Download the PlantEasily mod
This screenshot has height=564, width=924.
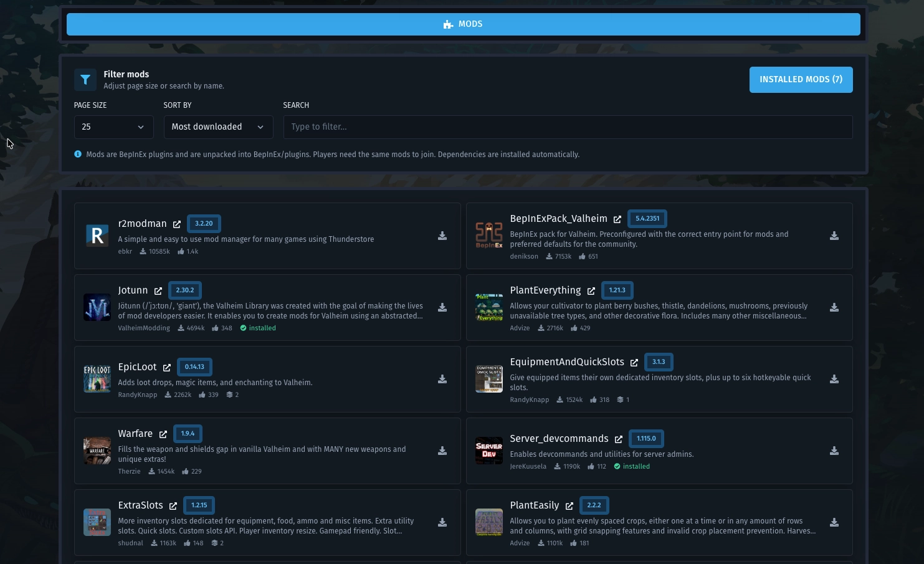pyautogui.click(x=834, y=522)
